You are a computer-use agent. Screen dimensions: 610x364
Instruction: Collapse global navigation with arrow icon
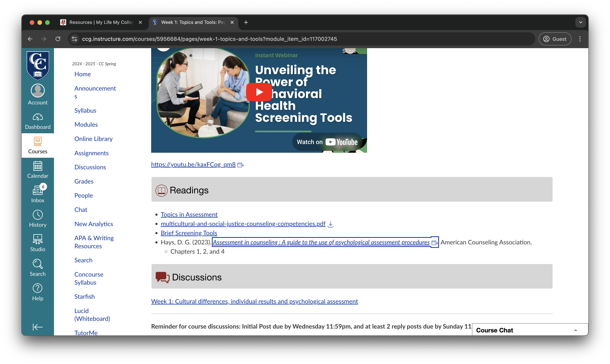pyautogui.click(x=38, y=327)
